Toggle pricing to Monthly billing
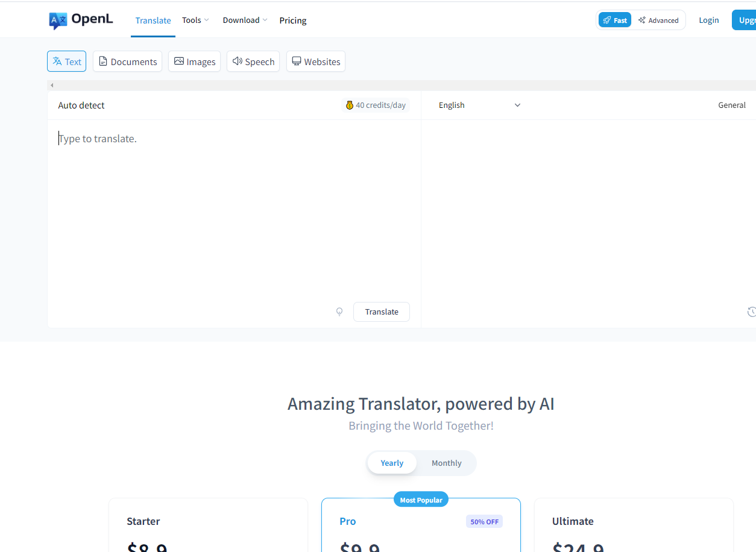Image resolution: width=756 pixels, height=552 pixels. coord(446,463)
